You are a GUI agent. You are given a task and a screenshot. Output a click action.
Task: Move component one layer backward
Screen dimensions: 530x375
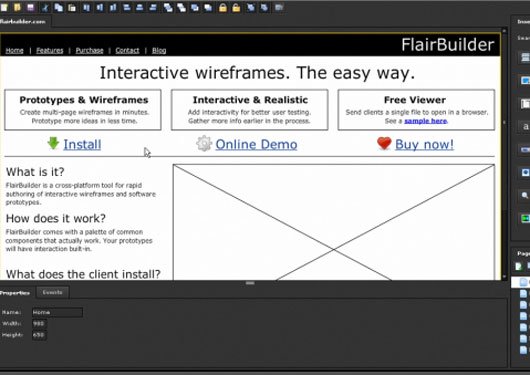pyautogui.click(x=208, y=7)
